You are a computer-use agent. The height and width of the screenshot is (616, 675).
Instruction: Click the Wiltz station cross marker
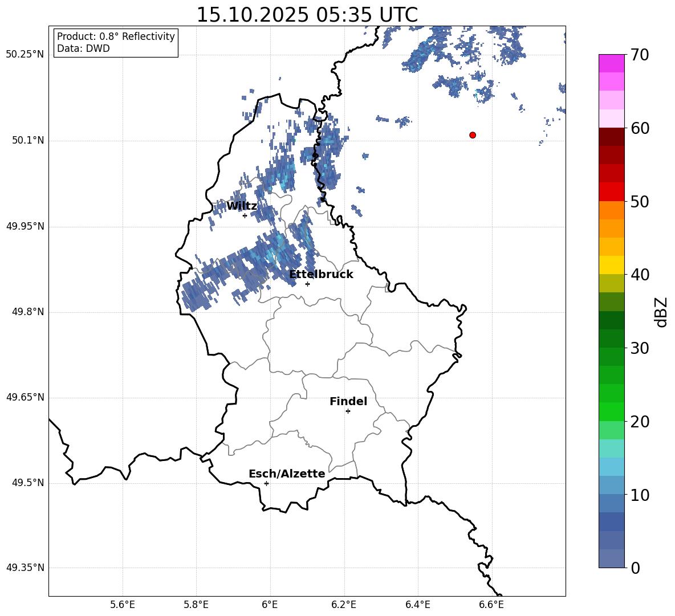click(245, 215)
